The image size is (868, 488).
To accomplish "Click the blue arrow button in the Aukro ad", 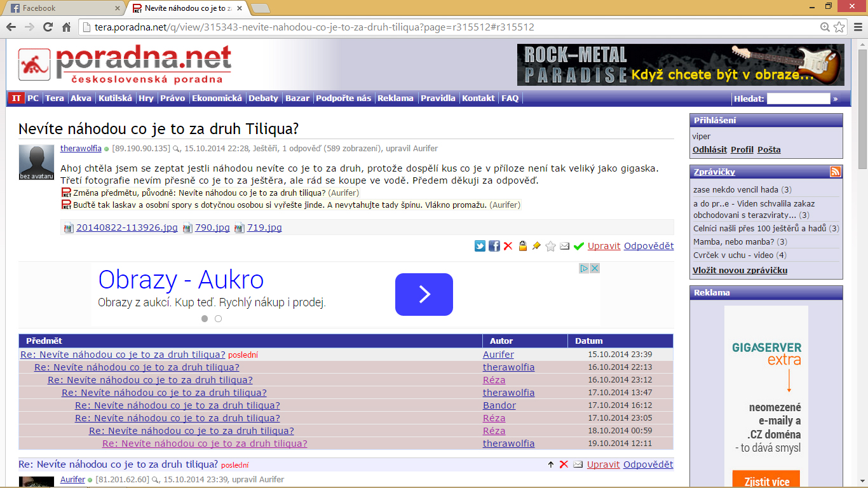I will 424,294.
